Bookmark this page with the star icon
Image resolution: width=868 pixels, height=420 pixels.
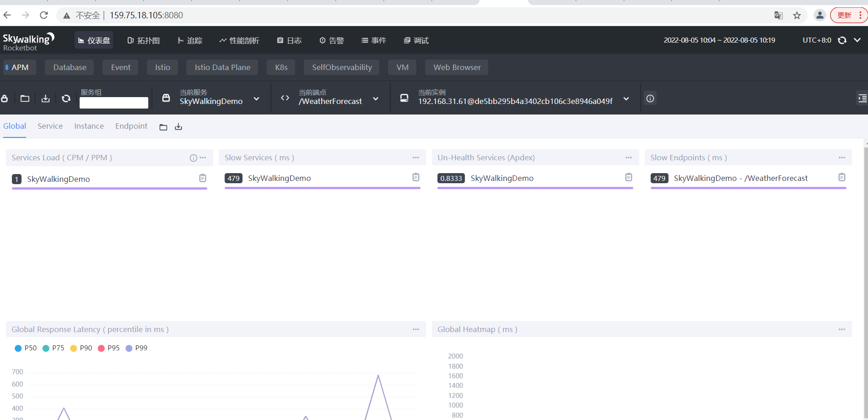point(797,16)
